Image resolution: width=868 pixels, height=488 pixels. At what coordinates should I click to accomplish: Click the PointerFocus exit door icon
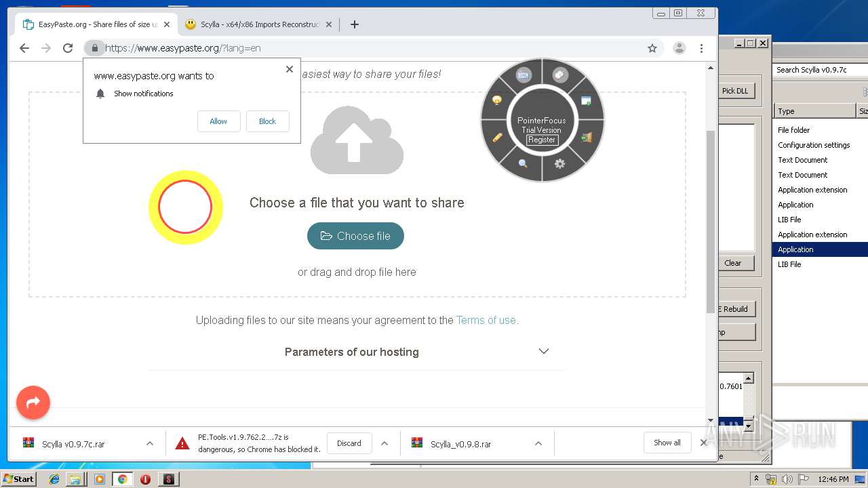tap(587, 138)
